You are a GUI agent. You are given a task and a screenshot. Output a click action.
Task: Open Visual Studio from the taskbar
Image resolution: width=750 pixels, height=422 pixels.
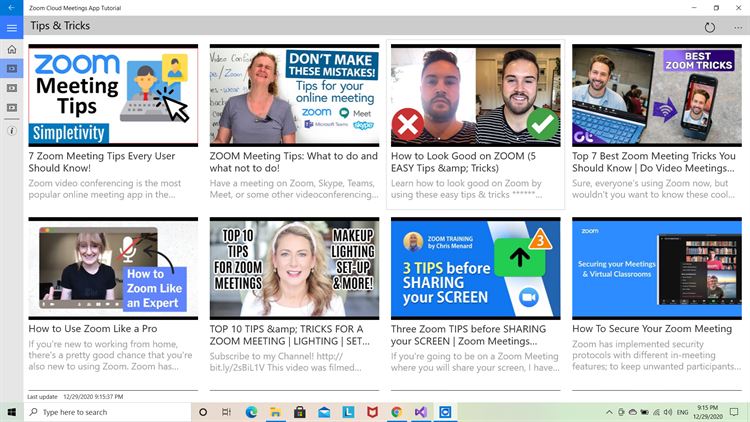pyautogui.click(x=421, y=412)
